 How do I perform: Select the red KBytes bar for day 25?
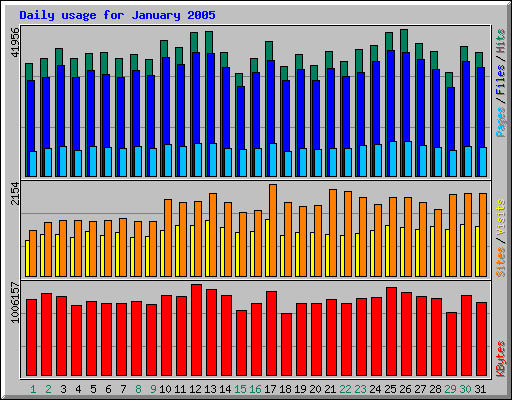(x=392, y=331)
